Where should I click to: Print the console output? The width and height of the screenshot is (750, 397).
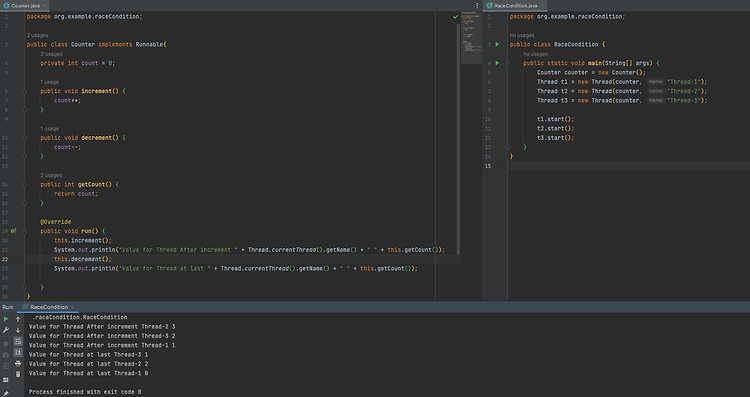(x=18, y=364)
